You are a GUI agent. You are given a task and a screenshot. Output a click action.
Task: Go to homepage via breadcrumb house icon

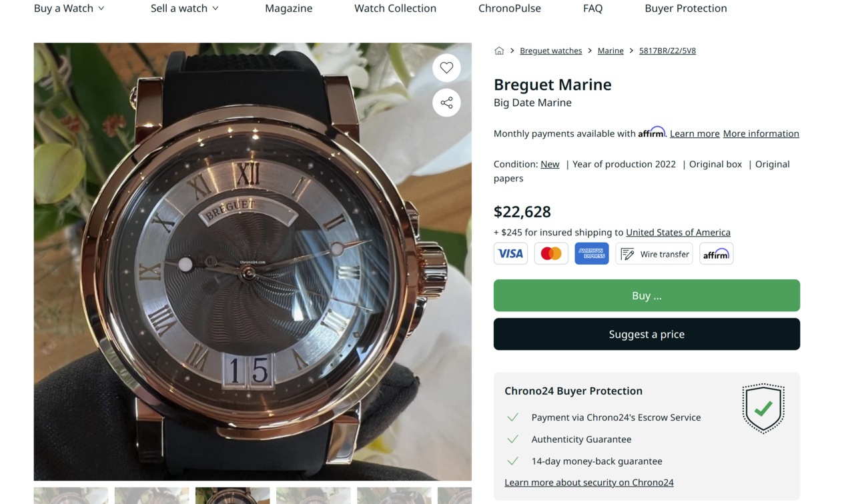[x=499, y=51]
